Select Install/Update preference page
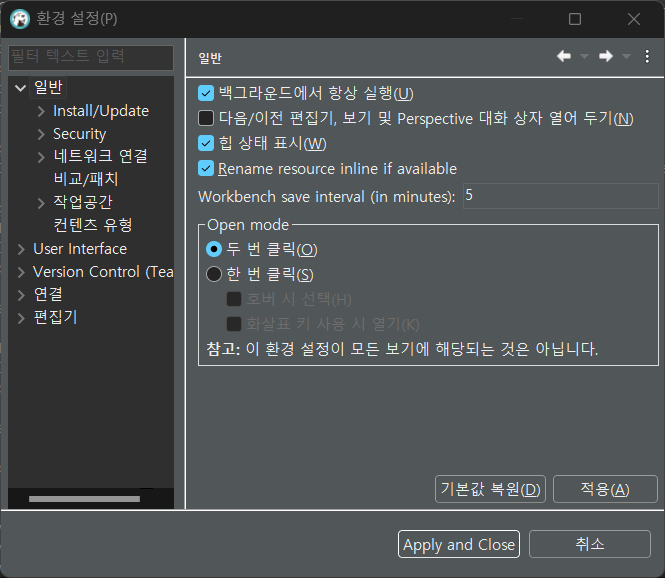The image size is (665, 578). tap(101, 111)
